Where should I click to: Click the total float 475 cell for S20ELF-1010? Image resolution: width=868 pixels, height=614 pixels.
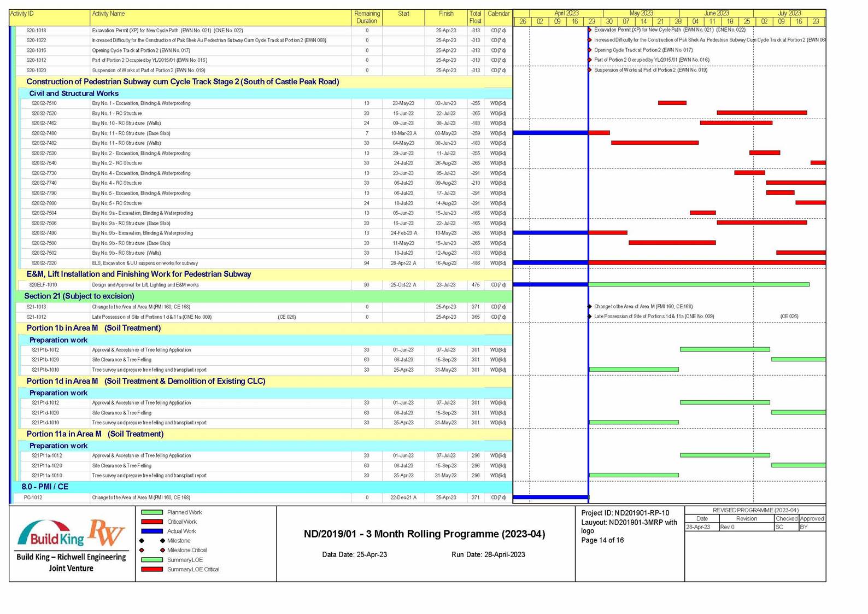[x=476, y=285]
